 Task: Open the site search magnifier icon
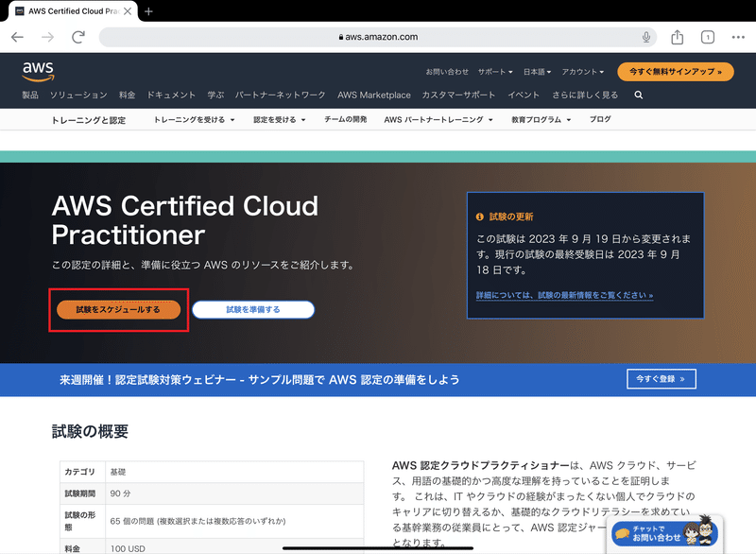[637, 95]
